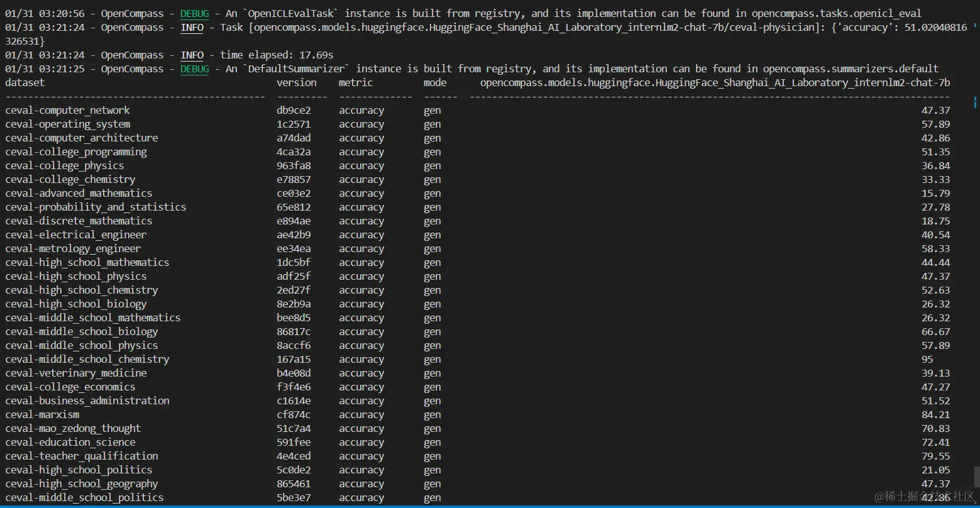
Task: Select ceval-middle_school_mathematics dataset name
Action: tap(93, 317)
